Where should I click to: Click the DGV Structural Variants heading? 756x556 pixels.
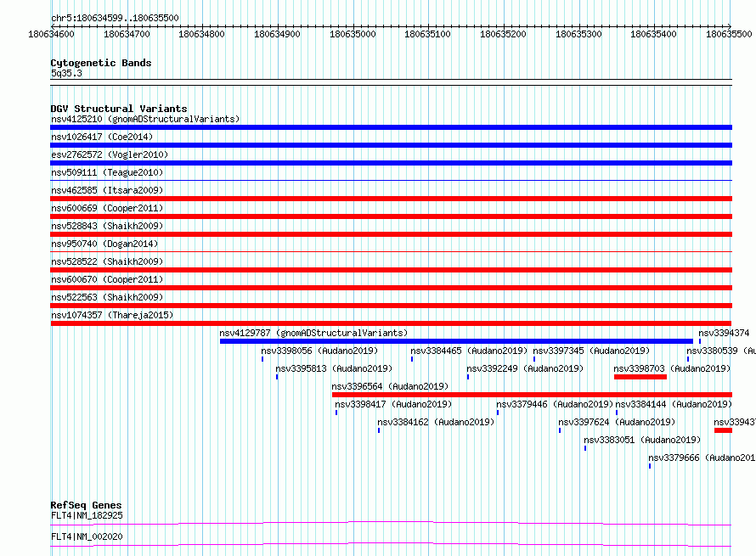pos(119,109)
